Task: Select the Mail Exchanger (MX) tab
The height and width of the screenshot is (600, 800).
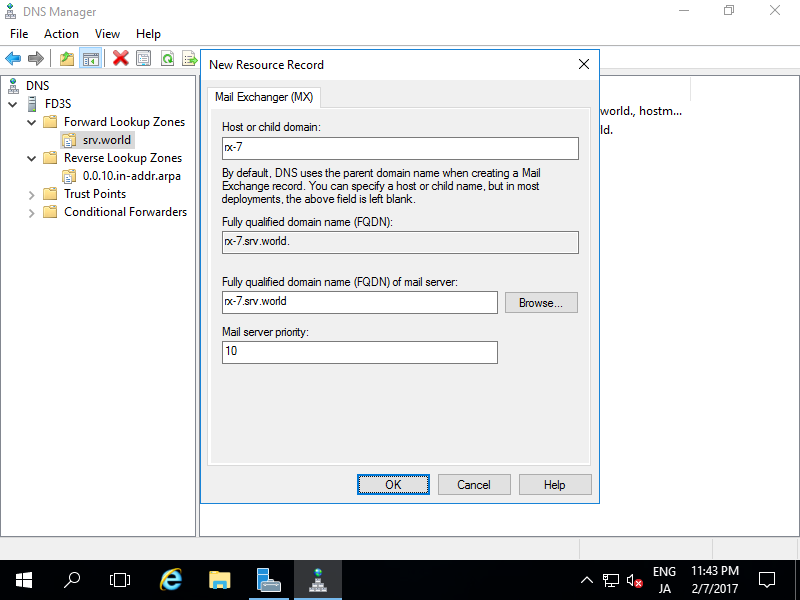Action: 265,97
